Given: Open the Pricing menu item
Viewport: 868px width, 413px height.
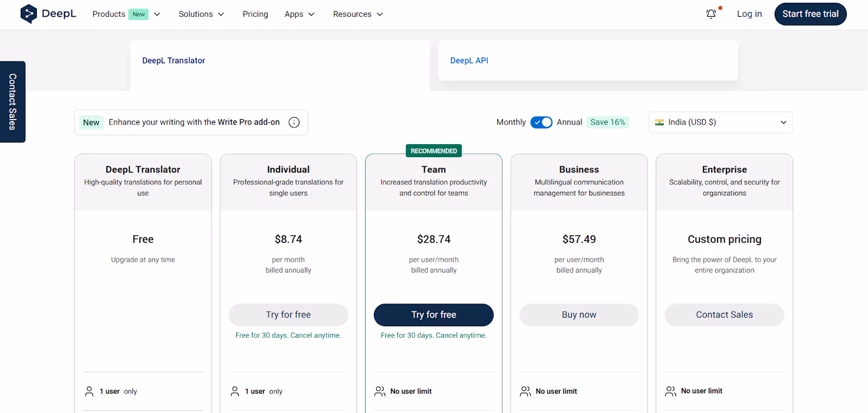Looking at the screenshot, I should point(256,14).
